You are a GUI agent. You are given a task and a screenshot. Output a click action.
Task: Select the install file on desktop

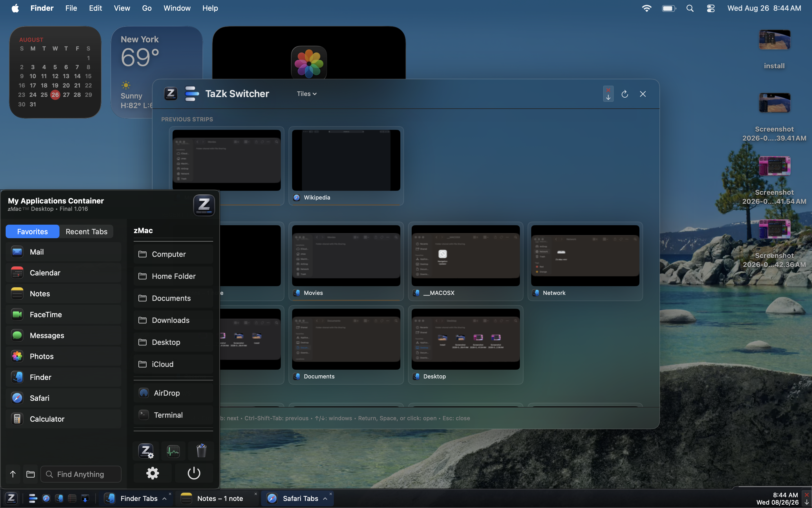pyautogui.click(x=775, y=50)
